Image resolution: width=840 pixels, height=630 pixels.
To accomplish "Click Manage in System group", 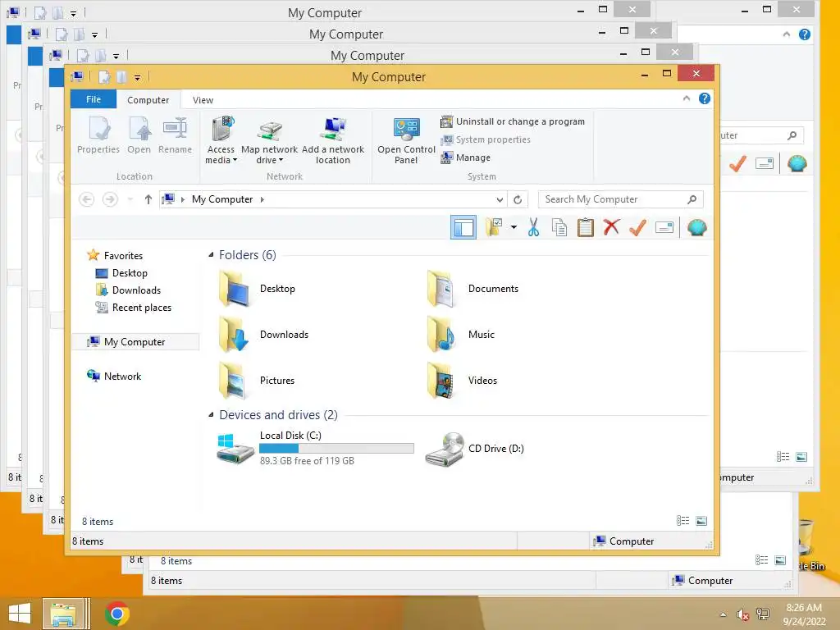I will tap(466, 157).
